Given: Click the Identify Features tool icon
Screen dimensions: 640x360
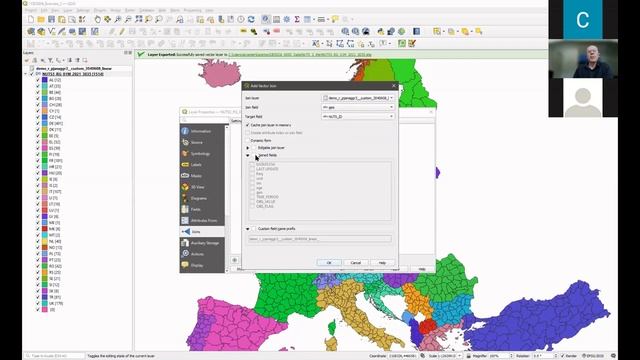Looking at the screenshot, I should 266,19.
